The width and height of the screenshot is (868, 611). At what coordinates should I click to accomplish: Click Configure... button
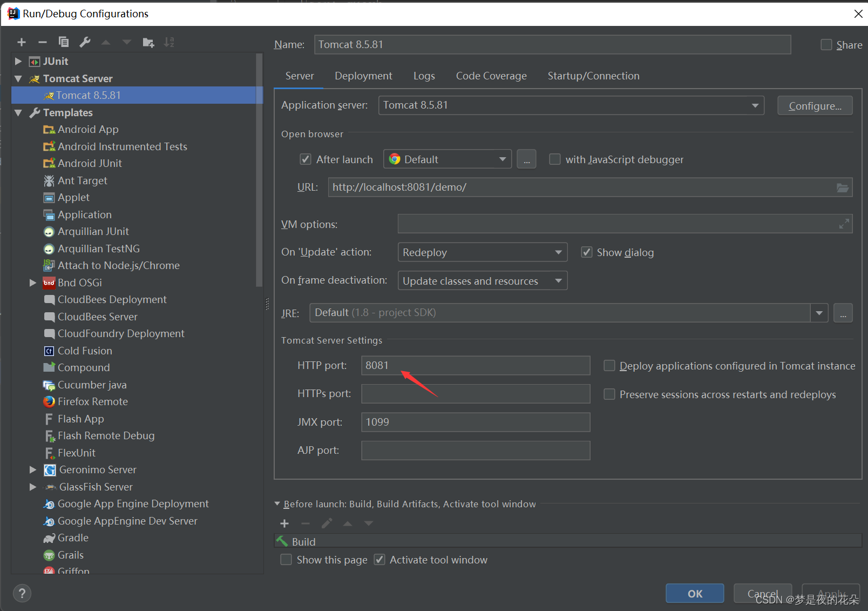(x=815, y=106)
